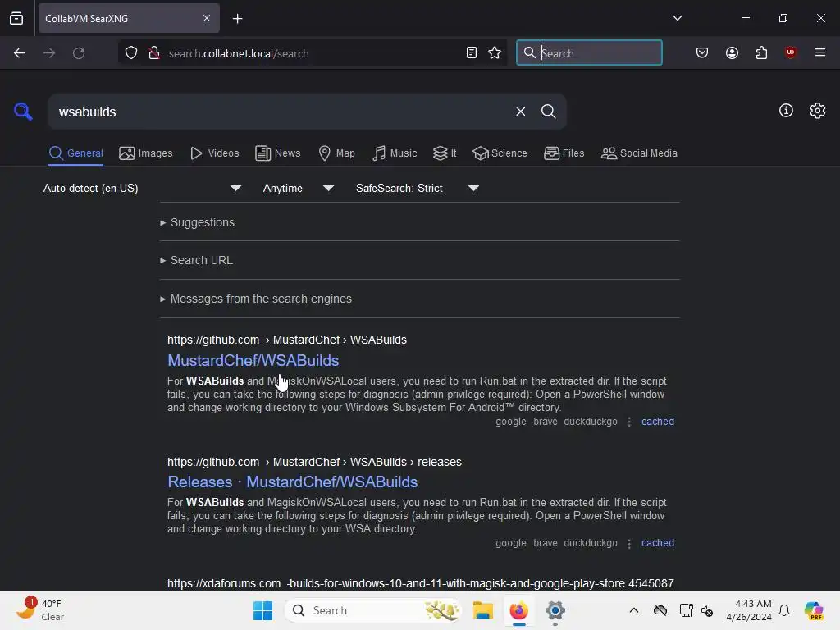Screen dimensions: 840x630
Task: Open the MustardChef/WSABuilds result link
Action: tap(253, 361)
